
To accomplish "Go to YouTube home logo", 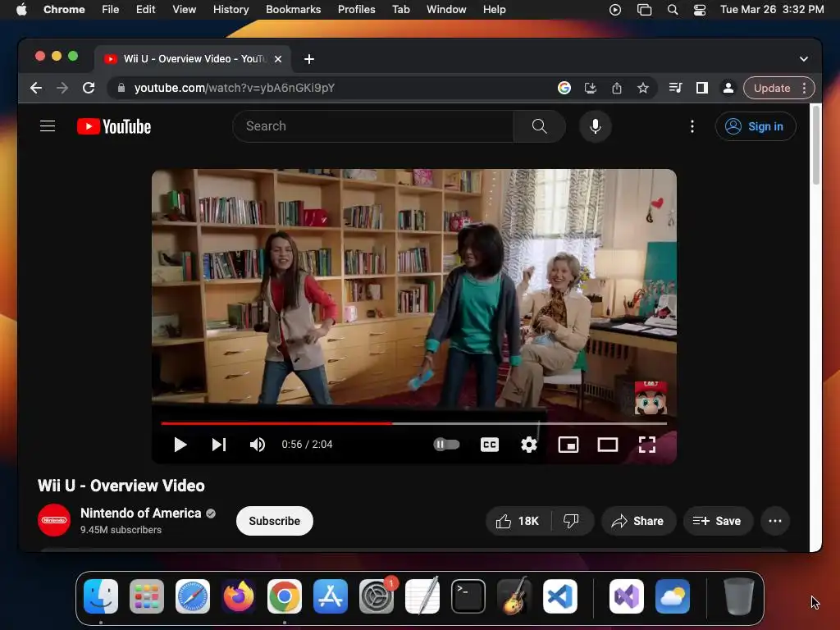I will (x=114, y=126).
